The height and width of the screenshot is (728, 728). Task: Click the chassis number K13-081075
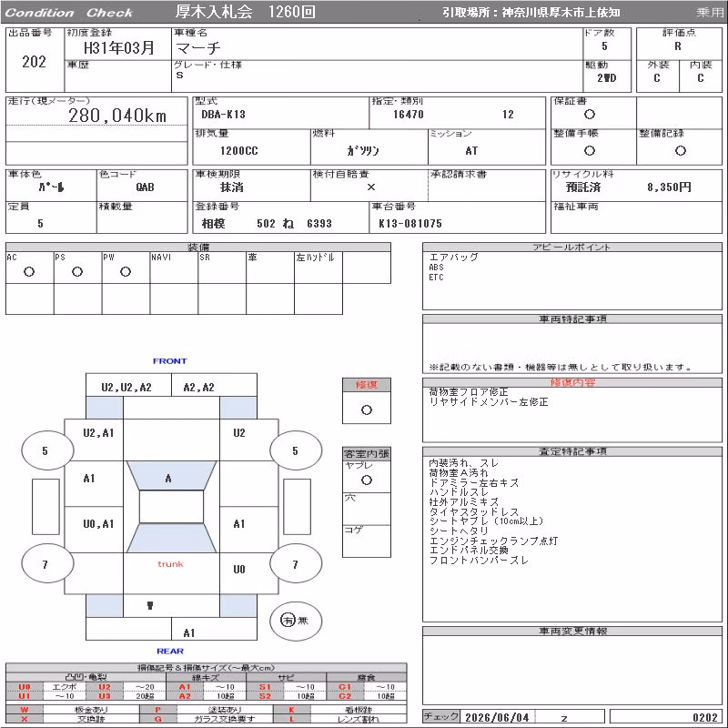(x=410, y=224)
